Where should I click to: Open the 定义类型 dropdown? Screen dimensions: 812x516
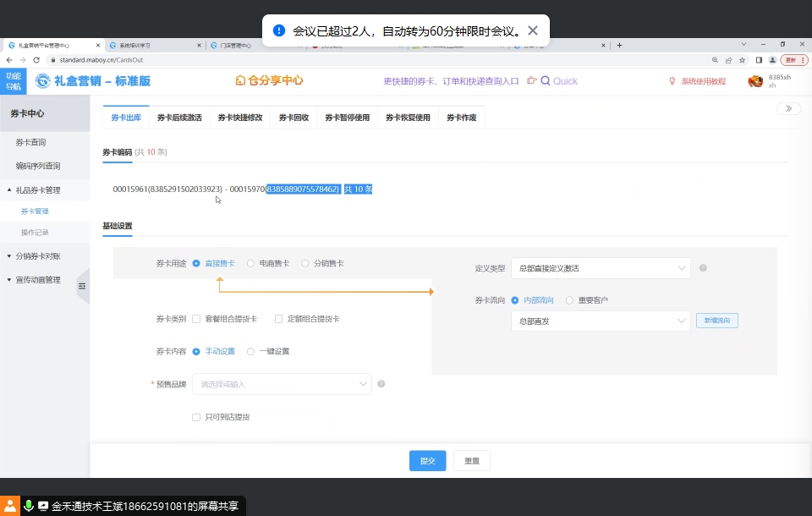[x=601, y=268]
